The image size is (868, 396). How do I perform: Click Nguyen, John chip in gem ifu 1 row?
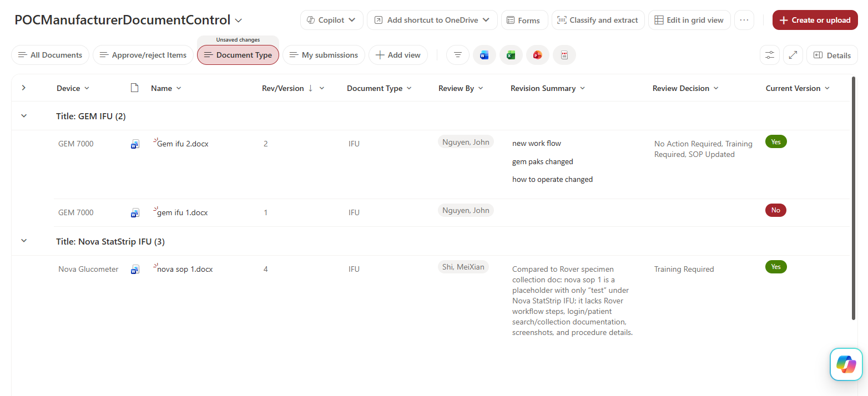[466, 210]
